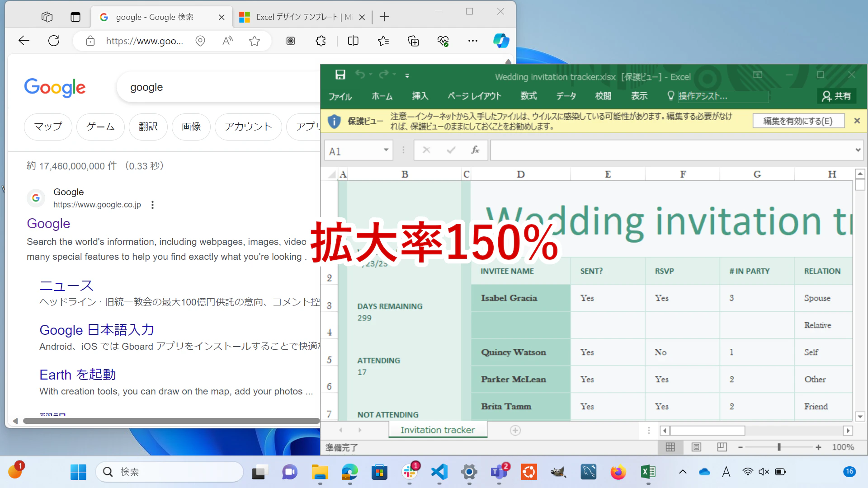Open the Google 日本語入力 link

click(97, 330)
